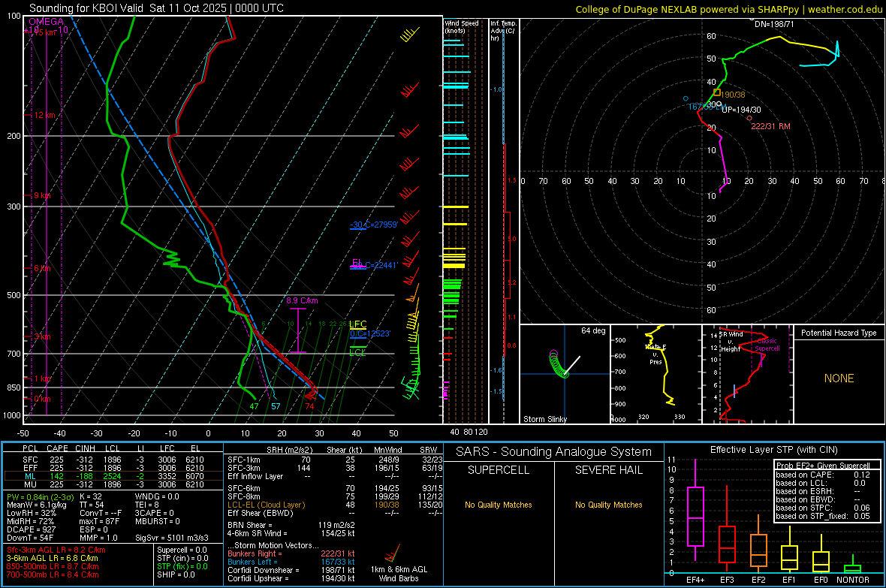This screenshot has height=588, width=886.
Task: Click the 'DCAPE = 927' value
Action: pyautogui.click(x=31, y=529)
